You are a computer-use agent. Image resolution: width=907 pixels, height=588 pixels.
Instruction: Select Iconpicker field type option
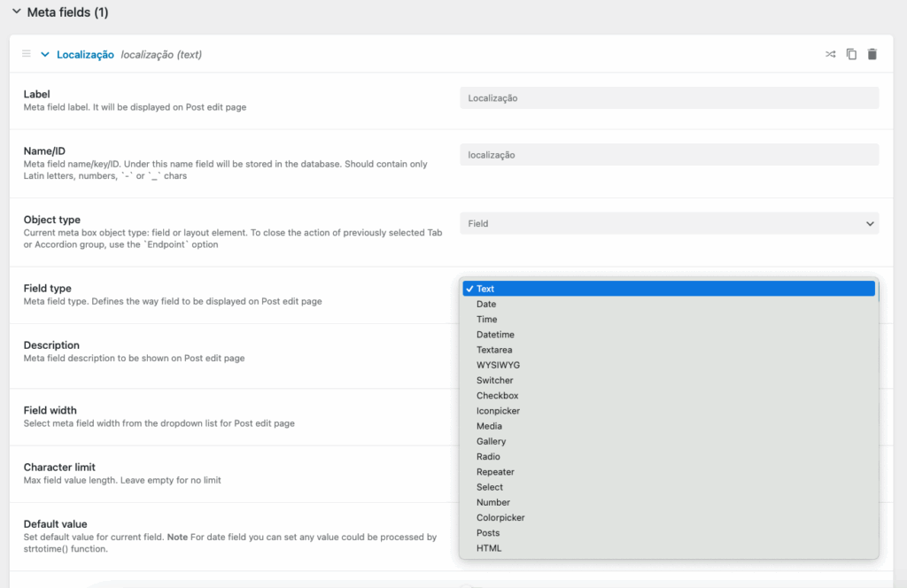(498, 411)
